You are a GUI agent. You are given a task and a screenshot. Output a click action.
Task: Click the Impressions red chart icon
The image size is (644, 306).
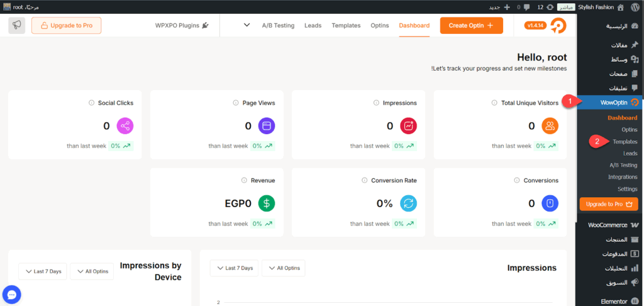click(409, 126)
